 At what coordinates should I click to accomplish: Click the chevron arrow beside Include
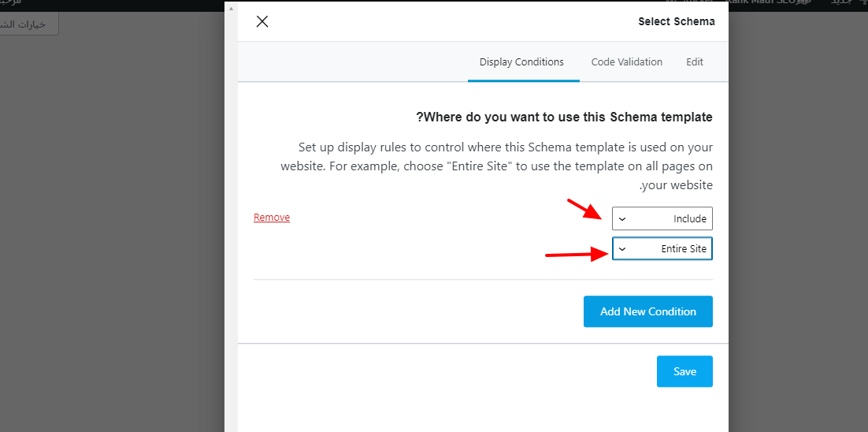click(622, 218)
